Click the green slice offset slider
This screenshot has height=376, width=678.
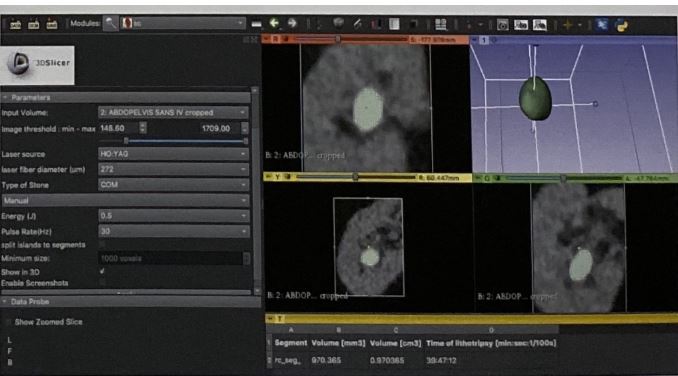tap(564, 178)
